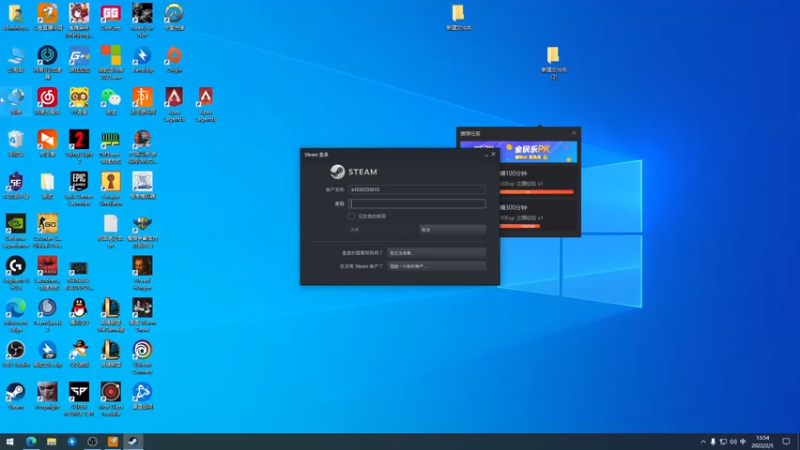Screen dimensions: 800x450
Task: Open the 5E platform shortcut
Action: coord(16,186)
